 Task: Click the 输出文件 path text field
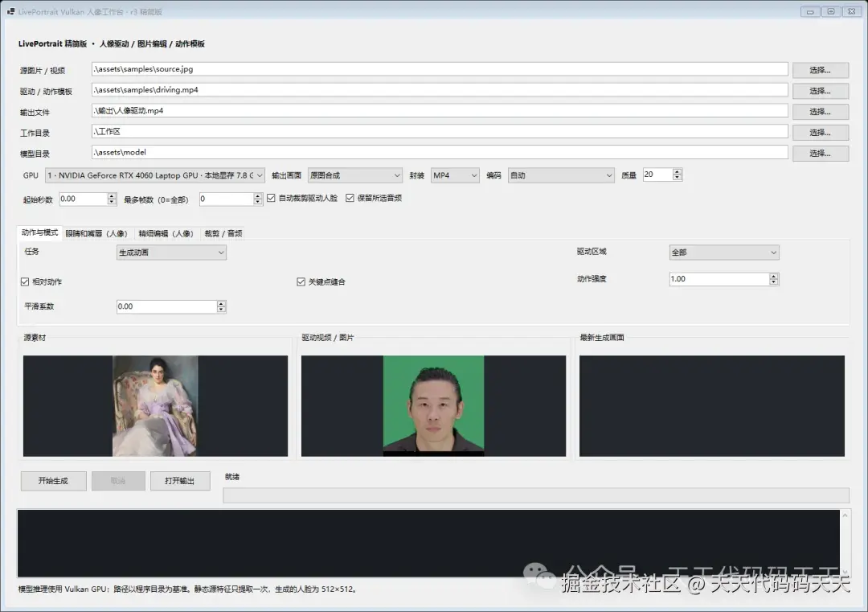point(440,111)
